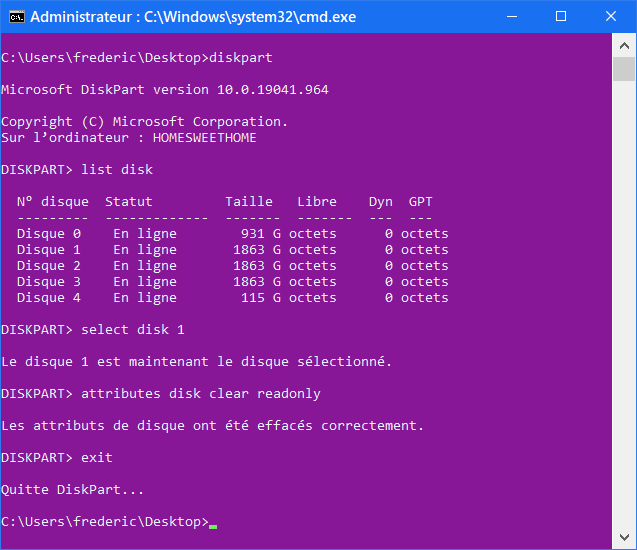Click the blinking cursor at the last prompt
637x550 pixels.
tap(213, 522)
